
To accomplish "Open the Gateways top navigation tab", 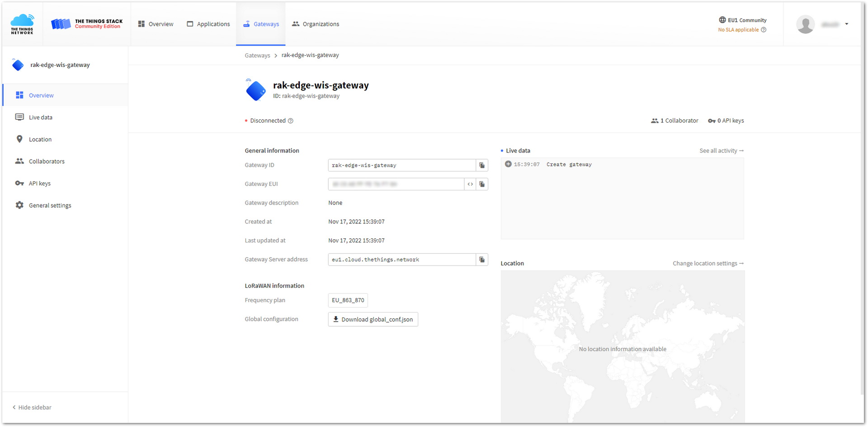I will [261, 24].
